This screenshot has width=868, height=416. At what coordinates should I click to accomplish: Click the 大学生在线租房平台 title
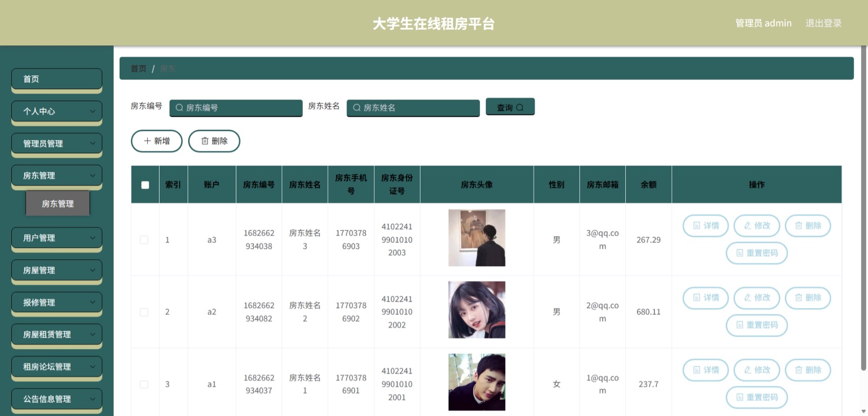point(433,24)
